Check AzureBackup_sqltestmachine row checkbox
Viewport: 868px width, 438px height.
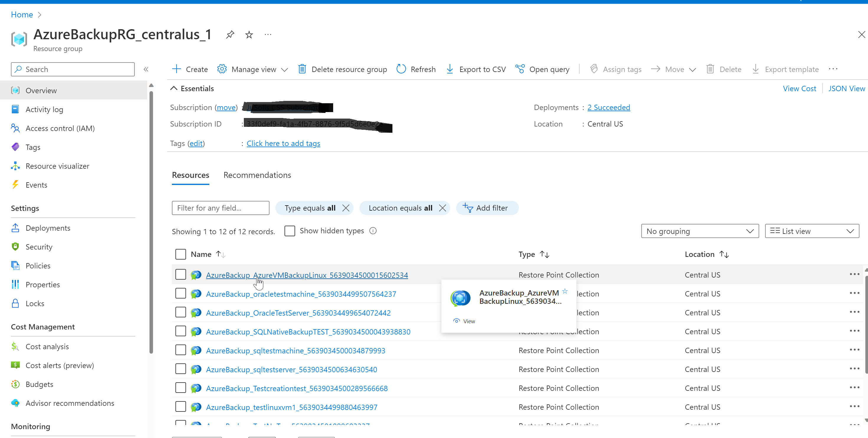tap(181, 350)
